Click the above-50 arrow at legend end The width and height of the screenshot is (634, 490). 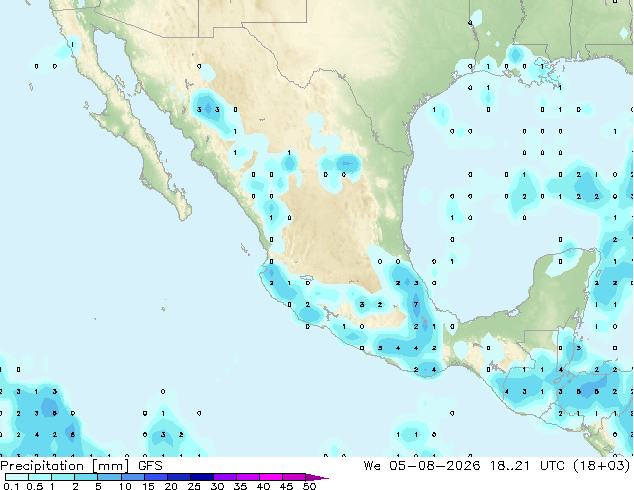tap(317, 477)
